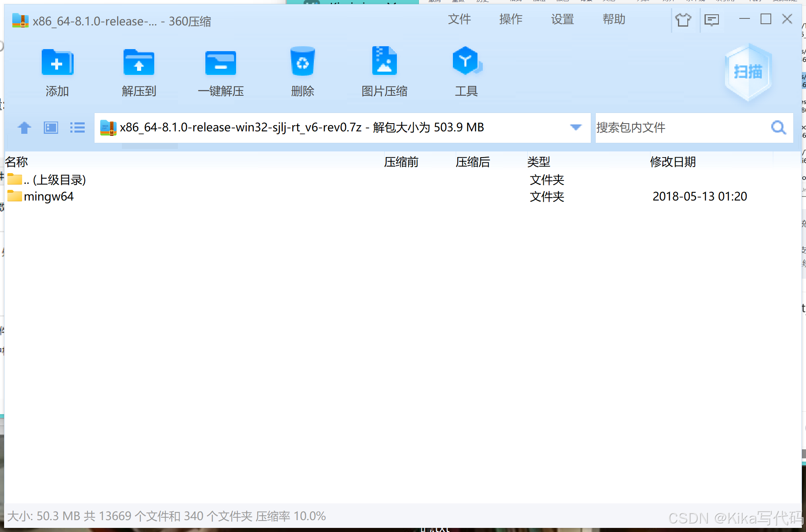The width and height of the screenshot is (806, 532).
Task: Focus the 搜索包内文件 search field
Action: coord(679,128)
